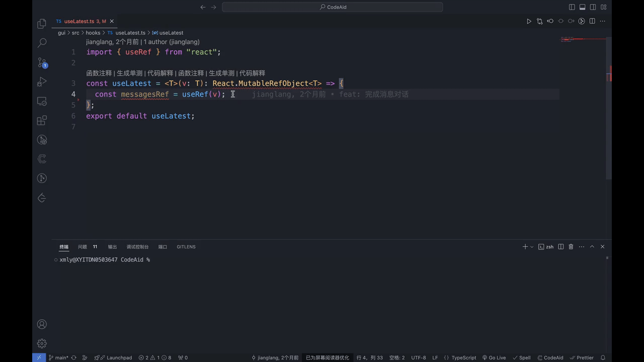
Task: Switch to the 调试控制台 panel tab
Action: tap(137, 247)
